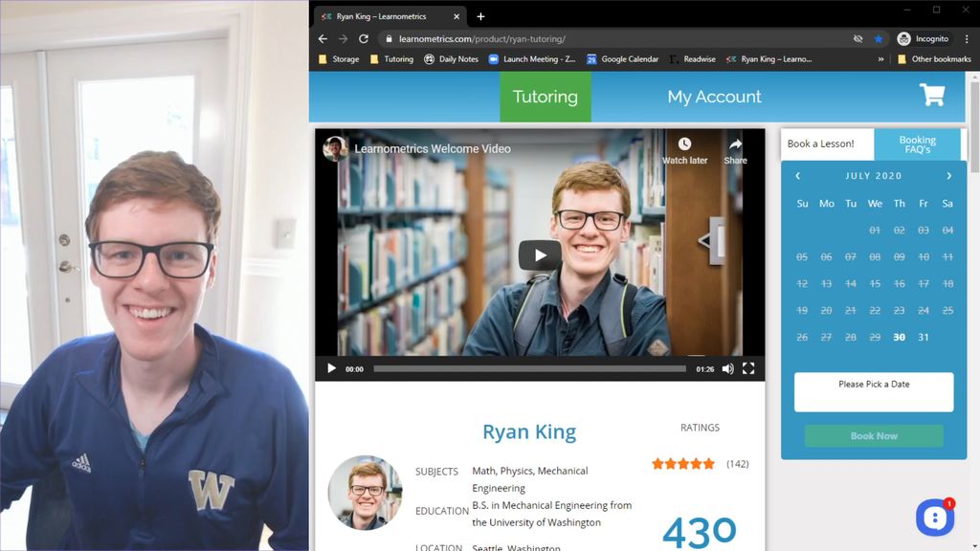Open the Daily Notes bookmark
Image resolution: width=980 pixels, height=551 pixels.
(452, 59)
